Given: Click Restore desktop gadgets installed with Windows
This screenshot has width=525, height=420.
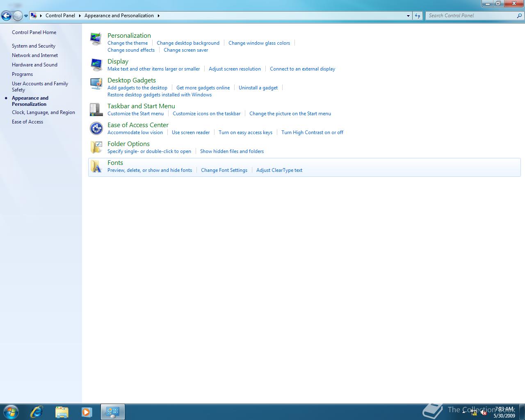Looking at the screenshot, I should coord(160,95).
